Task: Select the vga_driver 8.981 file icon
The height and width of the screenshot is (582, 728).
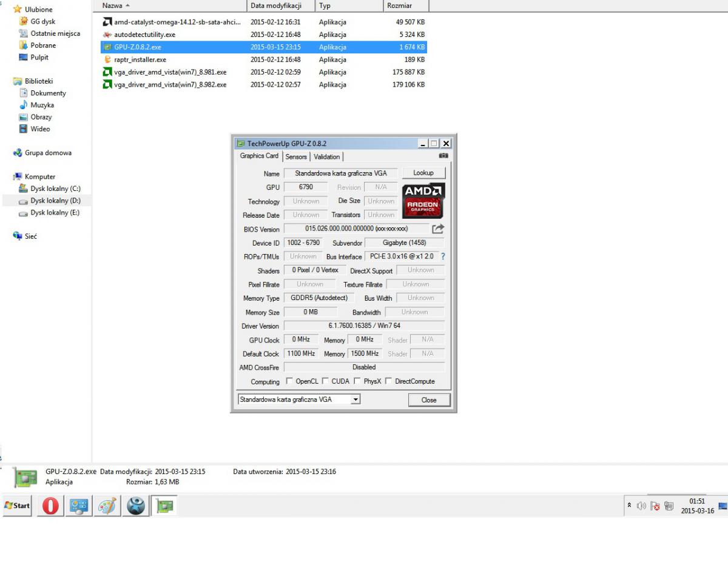Action: pyautogui.click(x=107, y=72)
